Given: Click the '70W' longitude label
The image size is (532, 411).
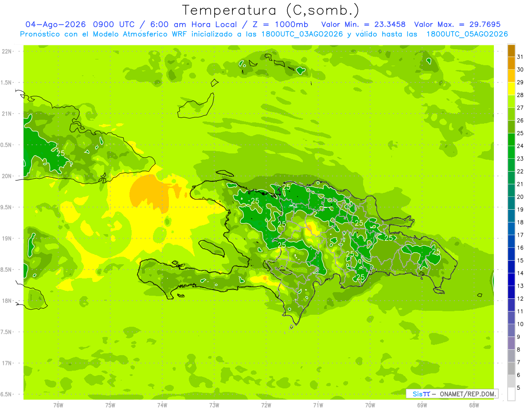Looking at the screenshot, I should (x=370, y=405).
